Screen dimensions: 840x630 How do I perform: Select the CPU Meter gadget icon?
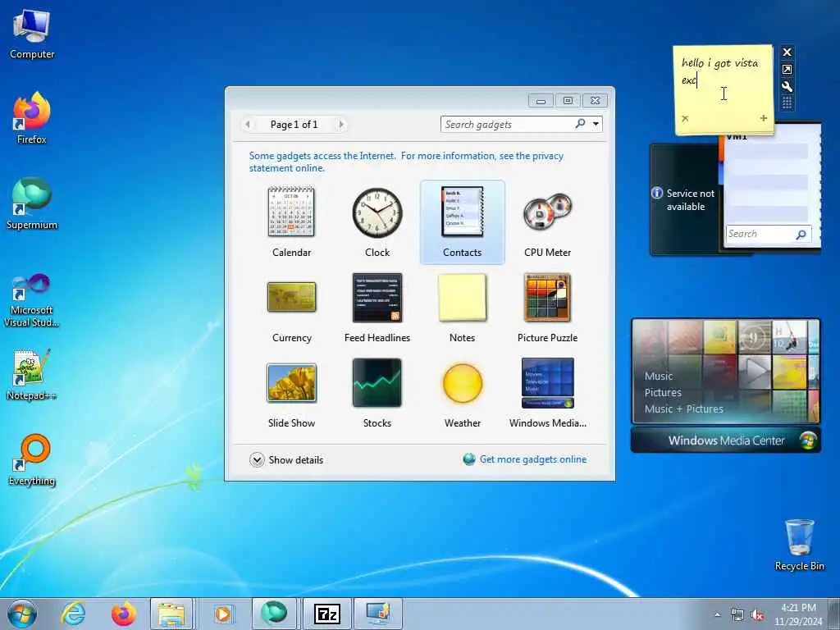click(547, 212)
